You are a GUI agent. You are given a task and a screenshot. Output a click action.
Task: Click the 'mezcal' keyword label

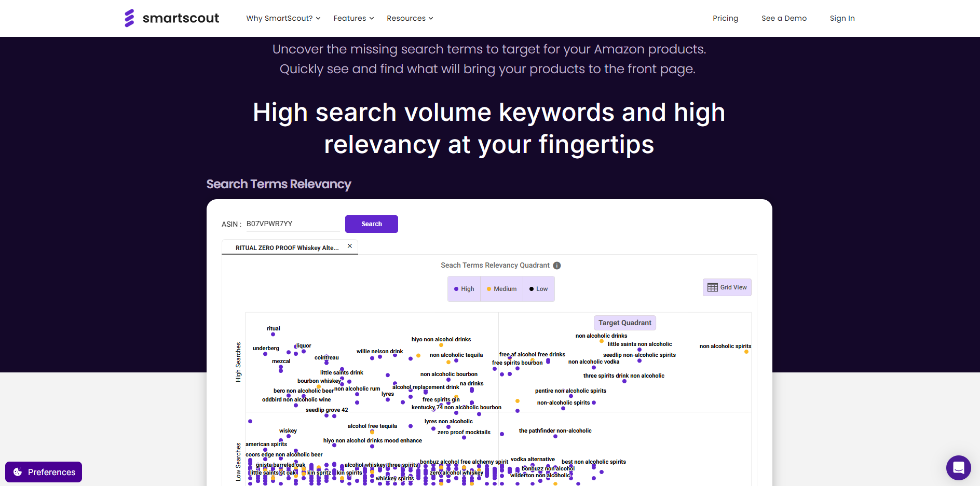pyautogui.click(x=281, y=361)
